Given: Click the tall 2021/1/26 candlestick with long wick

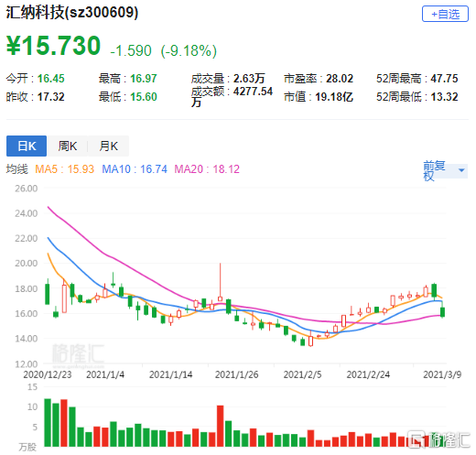Looking at the screenshot, I should coord(220,282).
